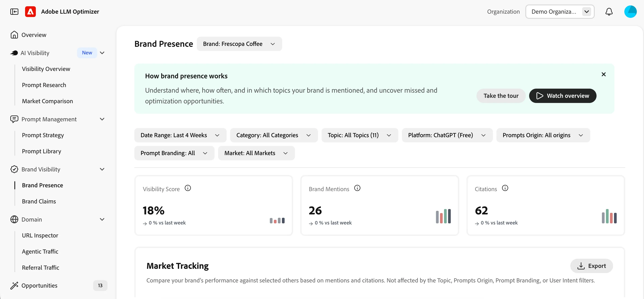Click the Overview home icon
Screen dimensions: 644x299
click(14, 35)
